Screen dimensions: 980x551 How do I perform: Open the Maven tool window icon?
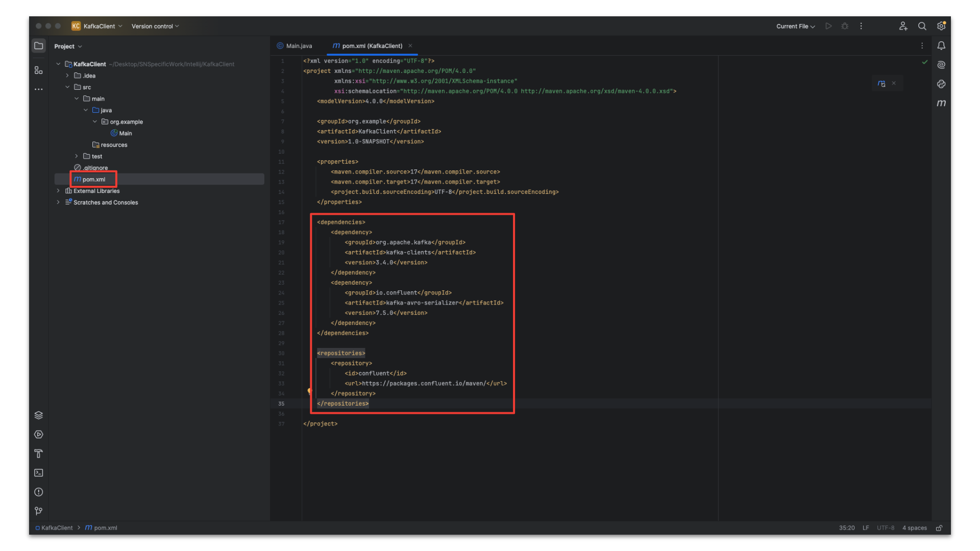pos(941,103)
